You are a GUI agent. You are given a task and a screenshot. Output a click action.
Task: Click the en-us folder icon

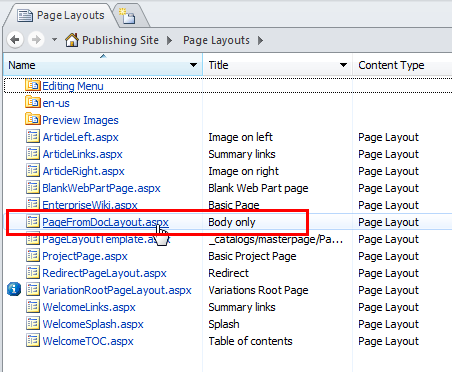33,102
